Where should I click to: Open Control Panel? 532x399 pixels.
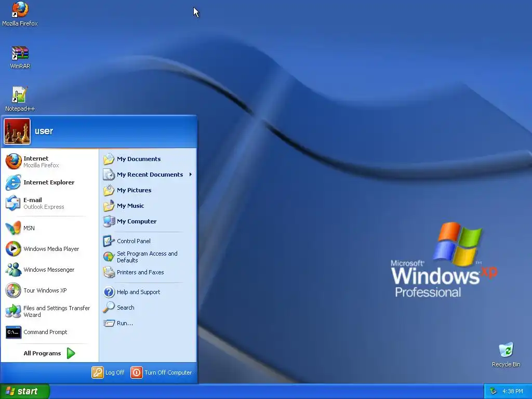[148, 241]
